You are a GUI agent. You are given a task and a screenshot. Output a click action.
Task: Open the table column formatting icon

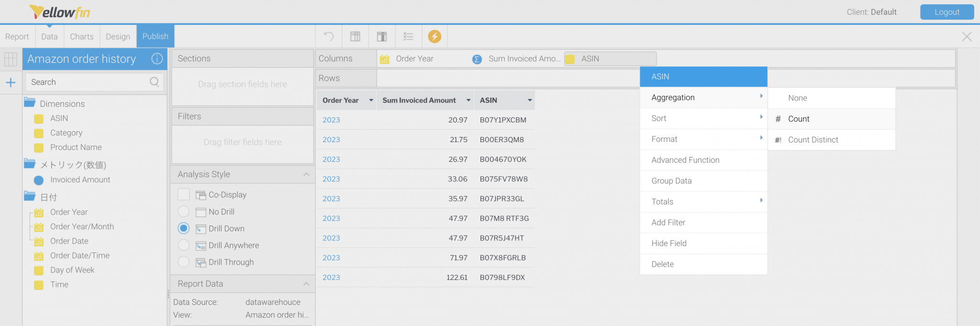[x=355, y=36]
